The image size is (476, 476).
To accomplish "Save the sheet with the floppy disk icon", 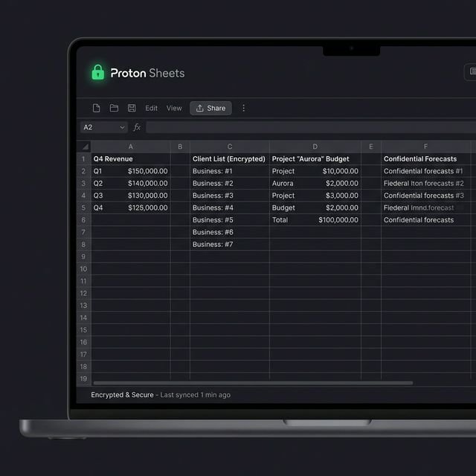I will [132, 108].
